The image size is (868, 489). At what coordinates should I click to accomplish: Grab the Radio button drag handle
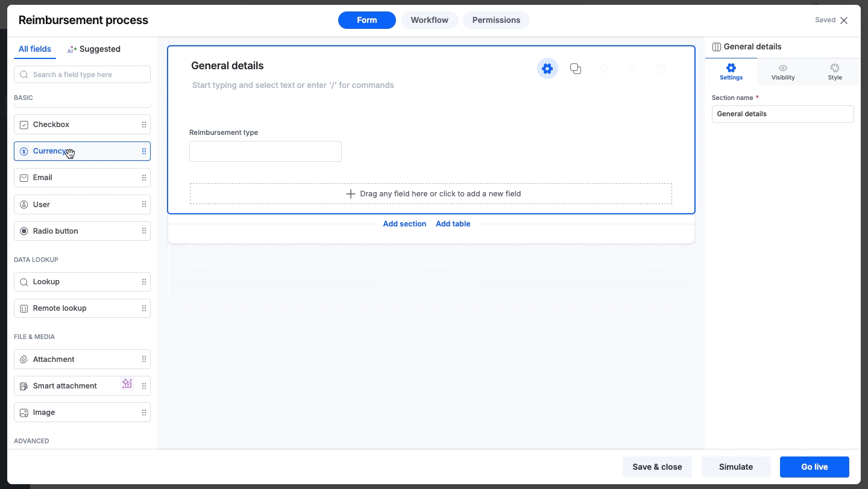click(x=144, y=231)
